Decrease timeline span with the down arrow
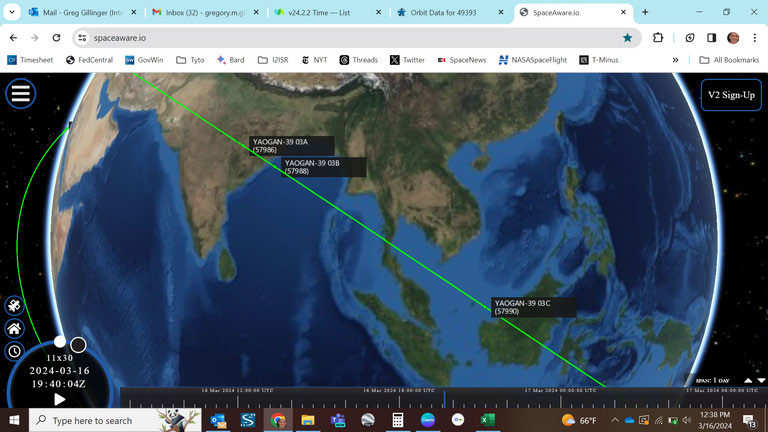Viewport: 768px width, 432px height. 761,381
